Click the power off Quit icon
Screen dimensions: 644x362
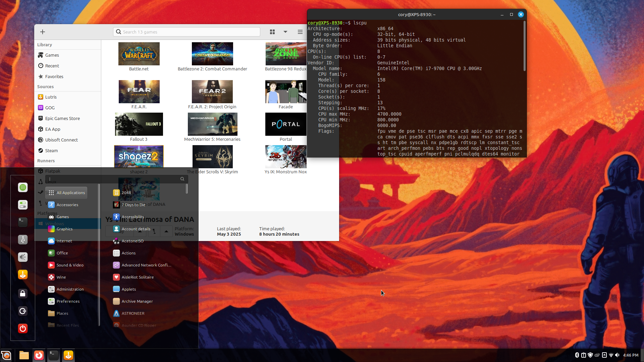[x=23, y=328]
